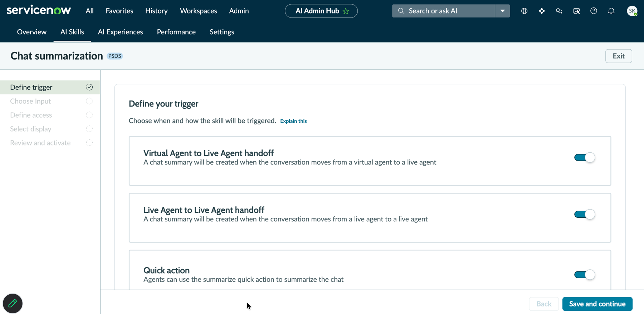Open the History menu
This screenshot has height=314, width=644.
(156, 11)
